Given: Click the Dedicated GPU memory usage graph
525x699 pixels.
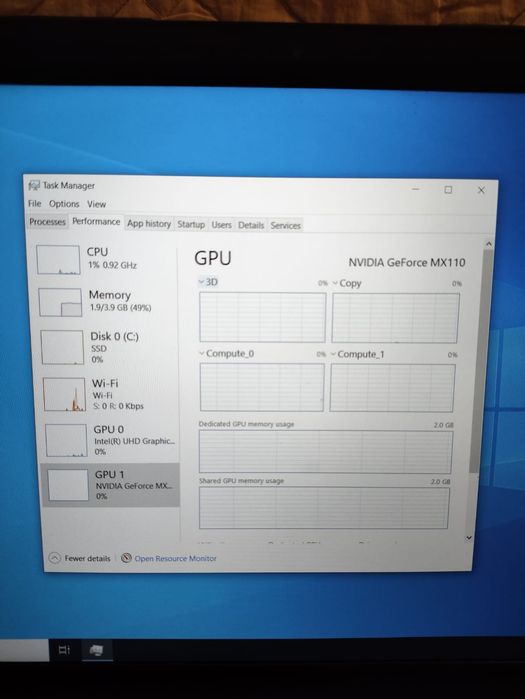Looking at the screenshot, I should point(325,452).
